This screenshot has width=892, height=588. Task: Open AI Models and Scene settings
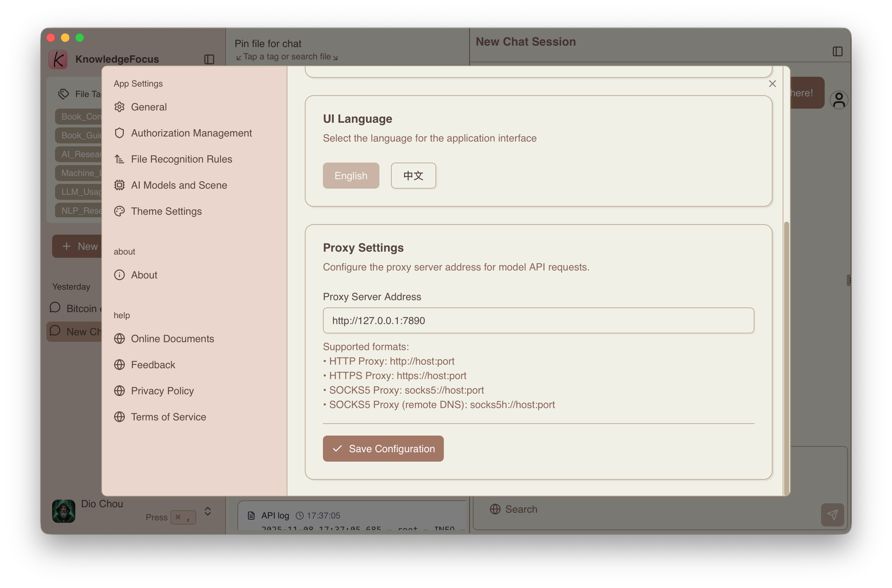pyautogui.click(x=179, y=185)
